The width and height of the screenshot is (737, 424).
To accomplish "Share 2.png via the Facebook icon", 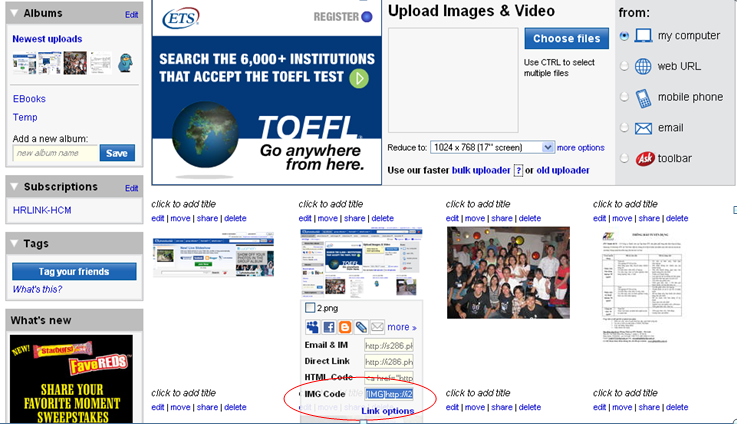I will coord(329,327).
